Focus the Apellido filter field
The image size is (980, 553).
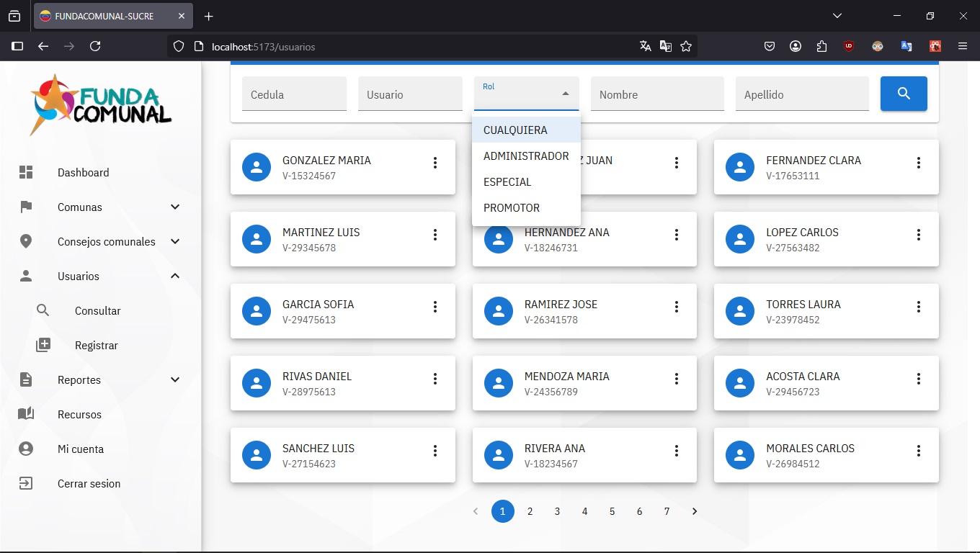click(x=802, y=94)
